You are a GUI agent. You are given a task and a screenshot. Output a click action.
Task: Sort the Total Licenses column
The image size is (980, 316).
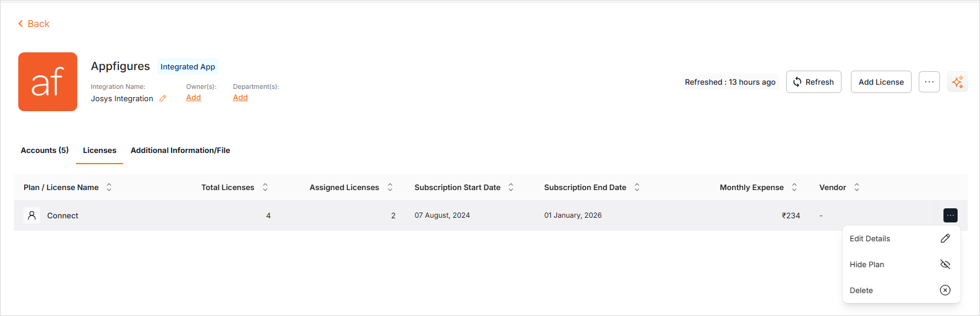click(x=265, y=187)
